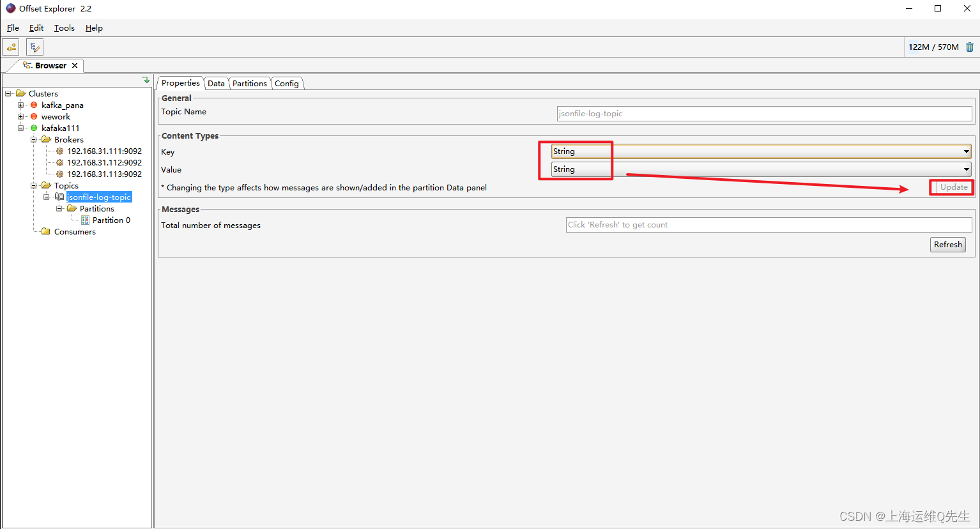980x529 pixels.
Task: Click the 122M / 570M memory indicator
Action: pyautogui.click(x=933, y=47)
